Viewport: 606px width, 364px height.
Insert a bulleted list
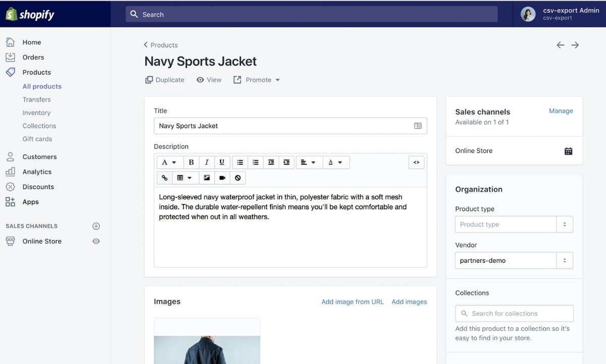pyautogui.click(x=240, y=163)
